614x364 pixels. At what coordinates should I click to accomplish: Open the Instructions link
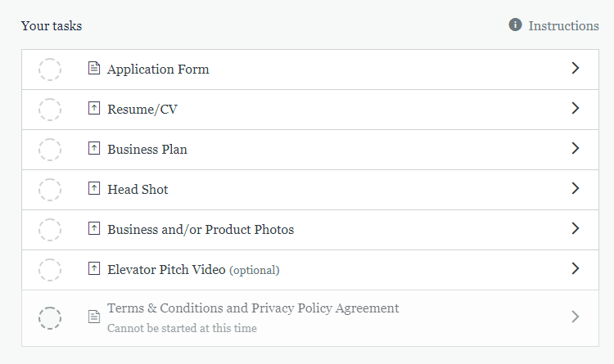pos(563,26)
